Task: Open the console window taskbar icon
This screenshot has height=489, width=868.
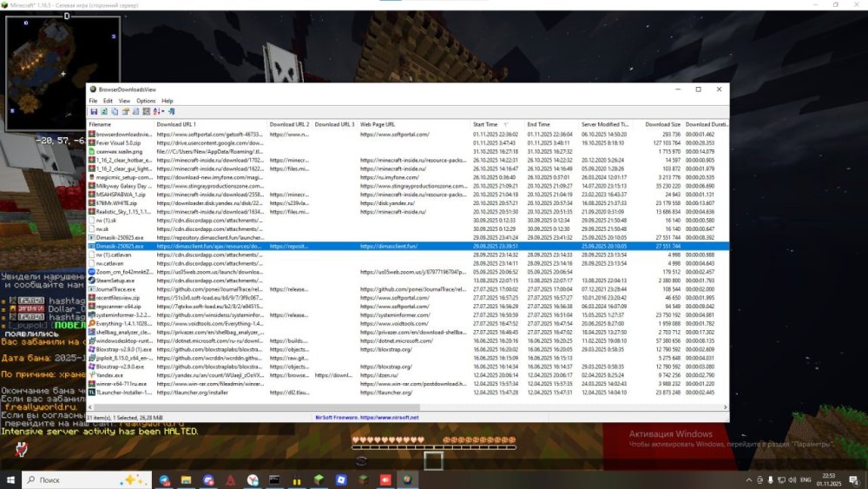Action: [x=274, y=480]
